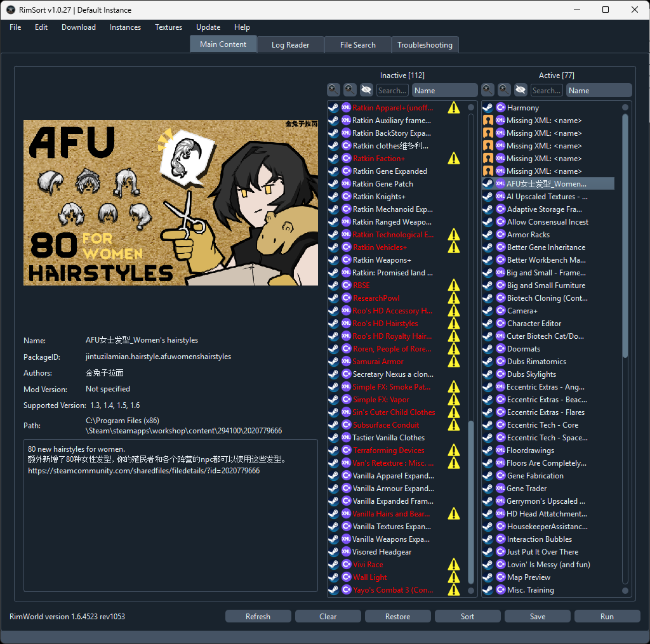This screenshot has width=650, height=644.
Task: Launch the game with the Run button
Action: tap(607, 616)
